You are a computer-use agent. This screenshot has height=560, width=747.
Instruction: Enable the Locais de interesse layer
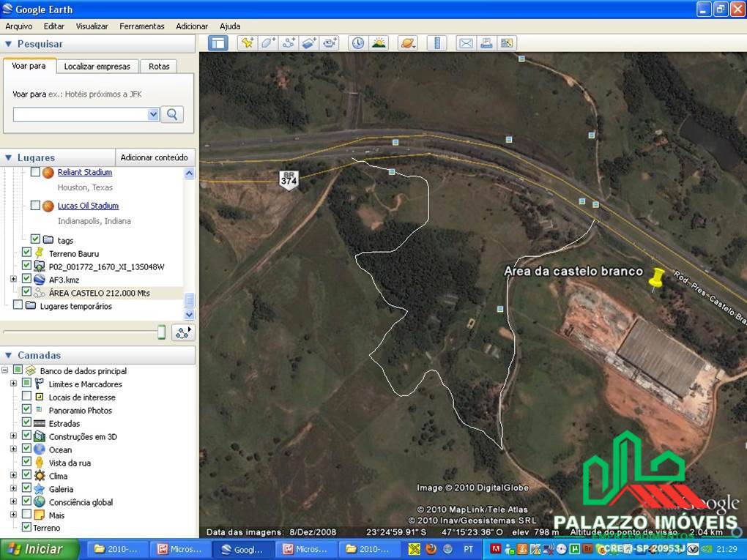(x=27, y=397)
